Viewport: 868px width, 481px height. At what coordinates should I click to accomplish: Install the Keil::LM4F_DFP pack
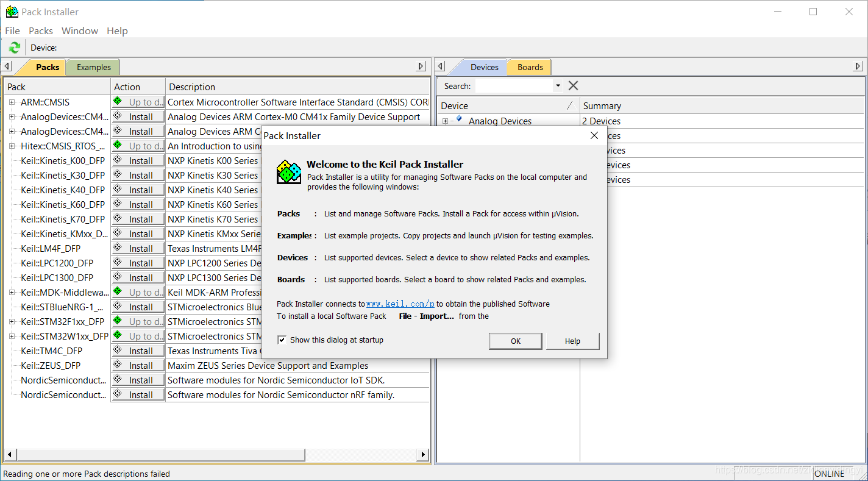pyautogui.click(x=138, y=248)
